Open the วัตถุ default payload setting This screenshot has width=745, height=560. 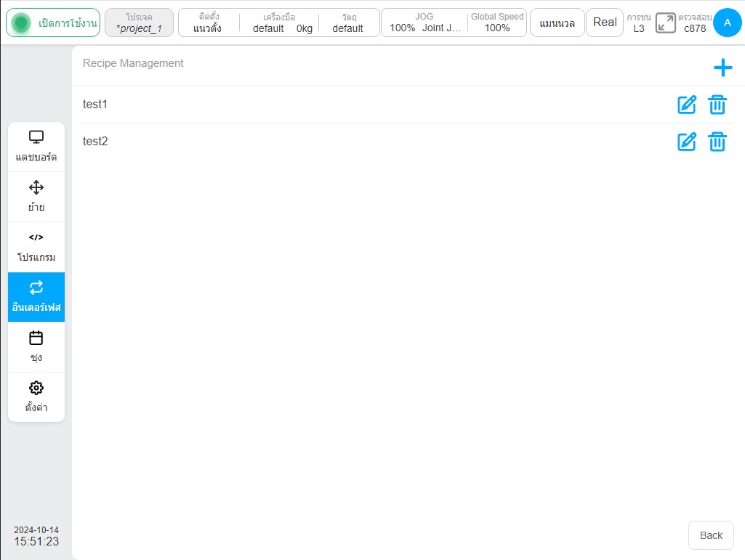pyautogui.click(x=348, y=23)
